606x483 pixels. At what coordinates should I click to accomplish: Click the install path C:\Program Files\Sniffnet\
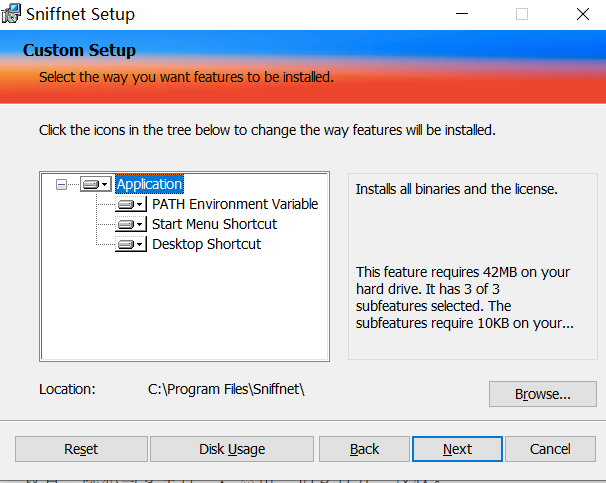[x=226, y=389]
